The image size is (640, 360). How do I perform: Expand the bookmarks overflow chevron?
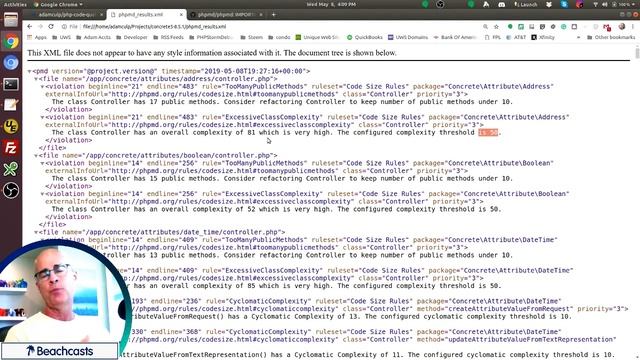tap(578, 37)
